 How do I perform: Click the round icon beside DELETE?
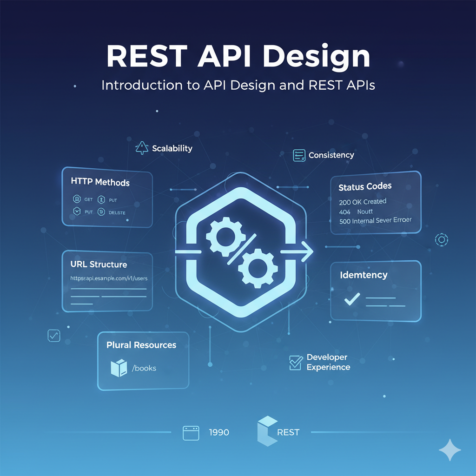[101, 212]
